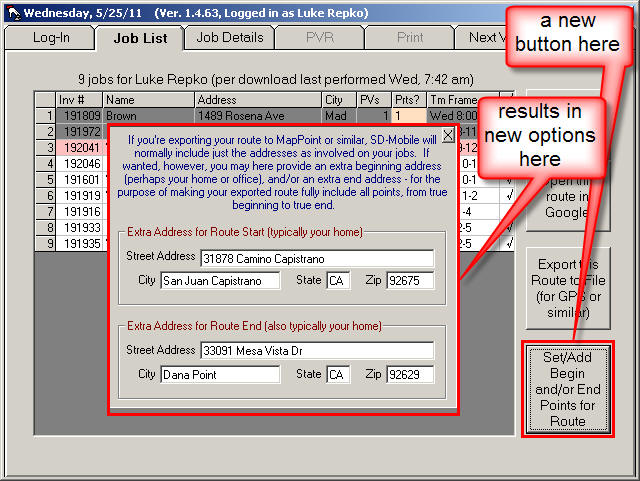This screenshot has width=640, height=481.
Task: Open the Job Details tab
Action: click(230, 37)
